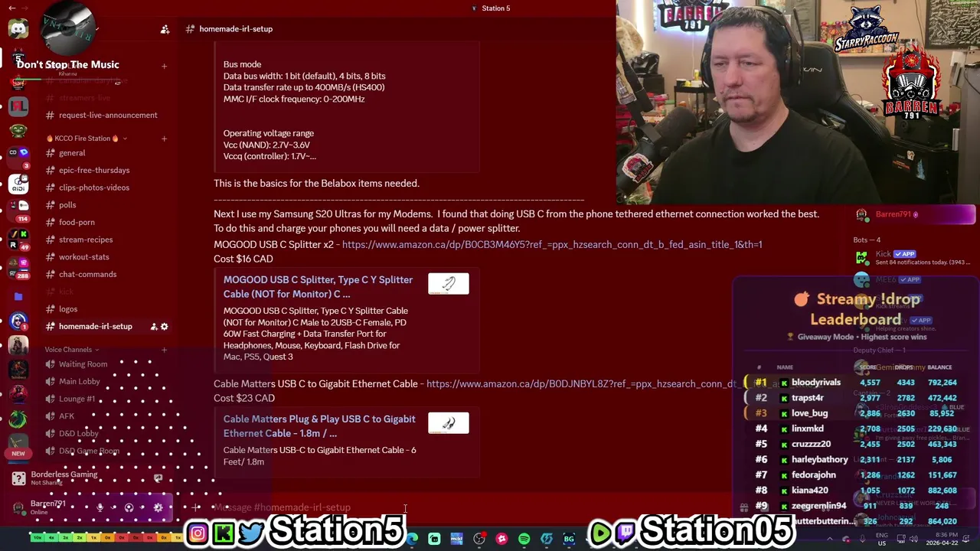The height and width of the screenshot is (551, 980).
Task: Toggle deafen headphones in user panel
Action: 129,507
